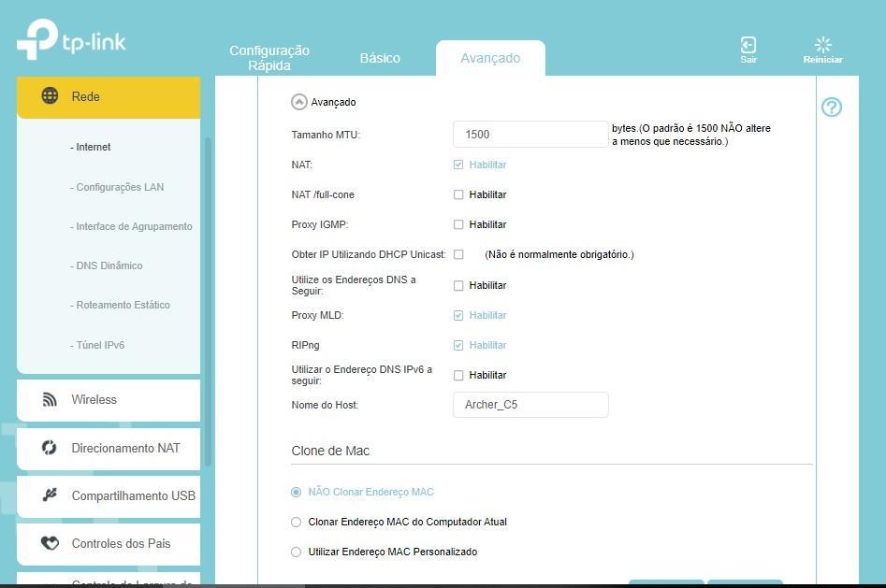
Task: Enable the Proxy IGMP checkbox
Action: 458,225
